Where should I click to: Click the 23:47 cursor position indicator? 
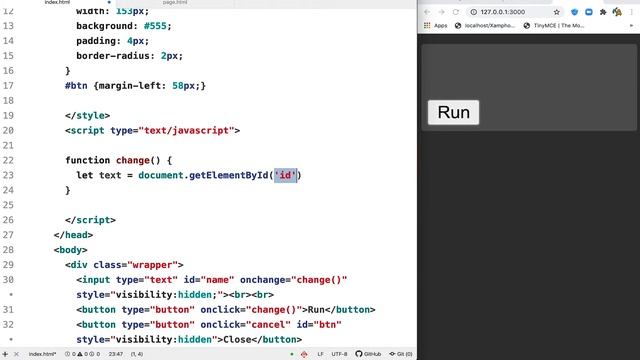pyautogui.click(x=116, y=354)
